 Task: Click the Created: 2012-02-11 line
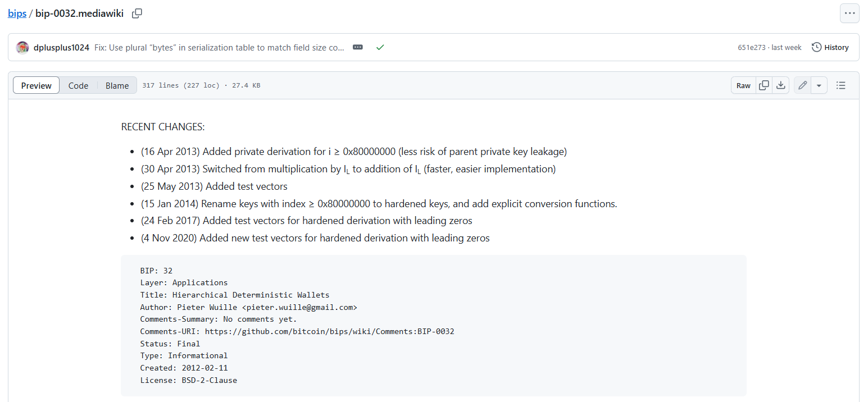(x=184, y=368)
